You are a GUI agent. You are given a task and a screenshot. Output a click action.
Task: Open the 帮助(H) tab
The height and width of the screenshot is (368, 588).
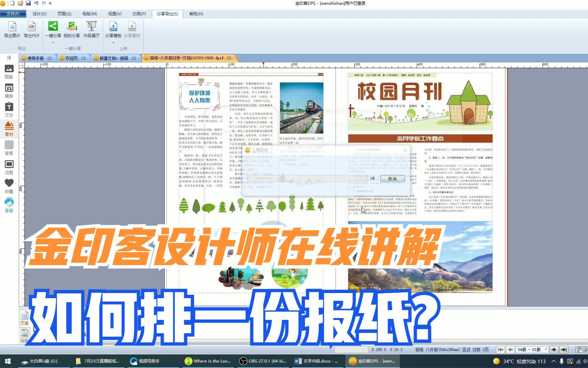[x=196, y=14]
